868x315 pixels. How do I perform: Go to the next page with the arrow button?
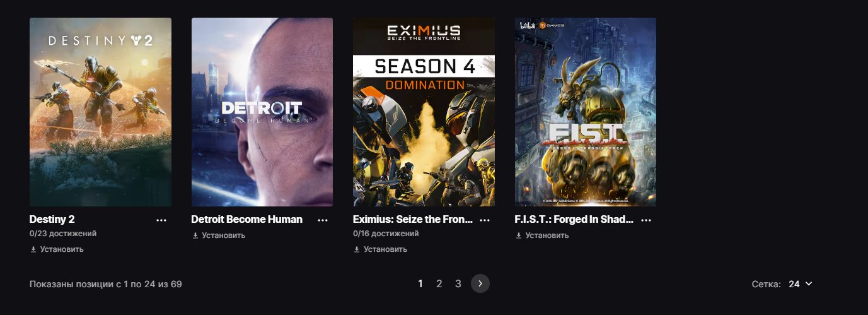tap(480, 284)
